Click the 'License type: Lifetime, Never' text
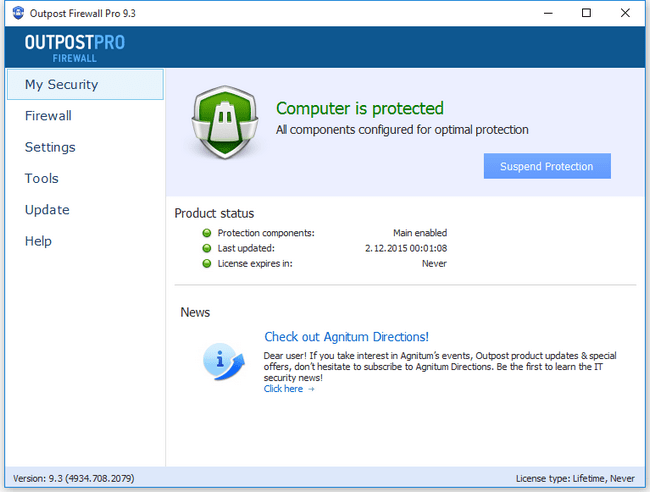 pos(575,478)
